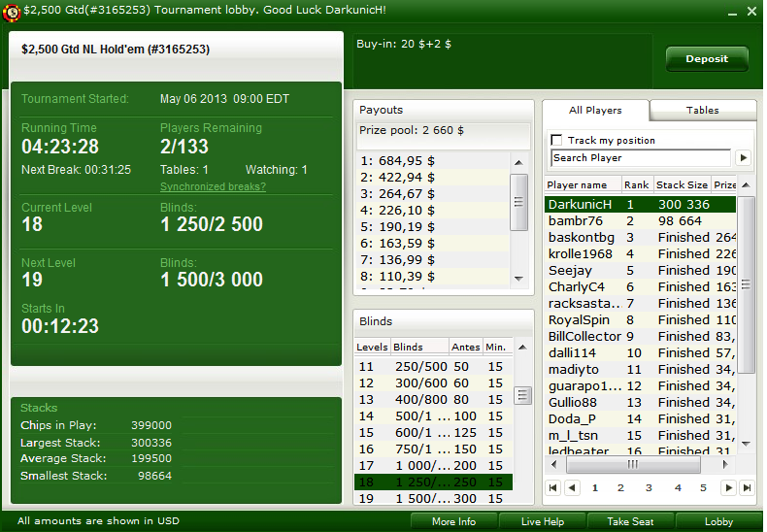Select blind level 18 row
Screen dimensions: 767x532
[x=433, y=482]
